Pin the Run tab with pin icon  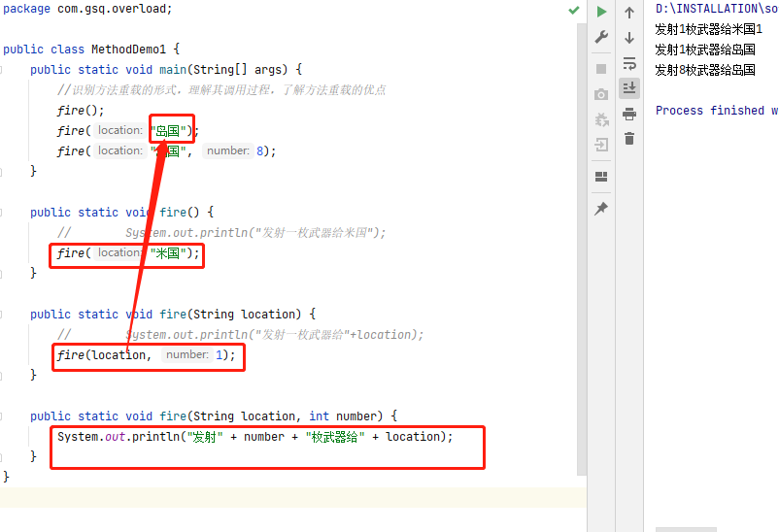coord(601,208)
